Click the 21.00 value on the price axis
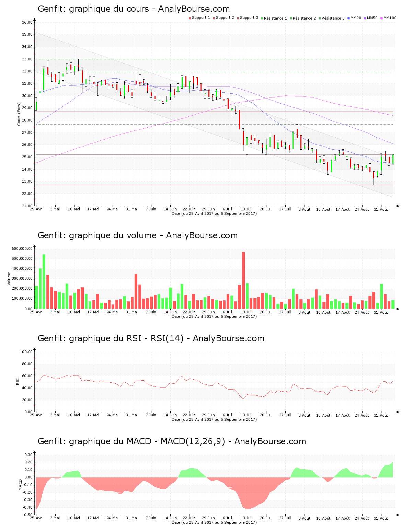 click(x=27, y=206)
